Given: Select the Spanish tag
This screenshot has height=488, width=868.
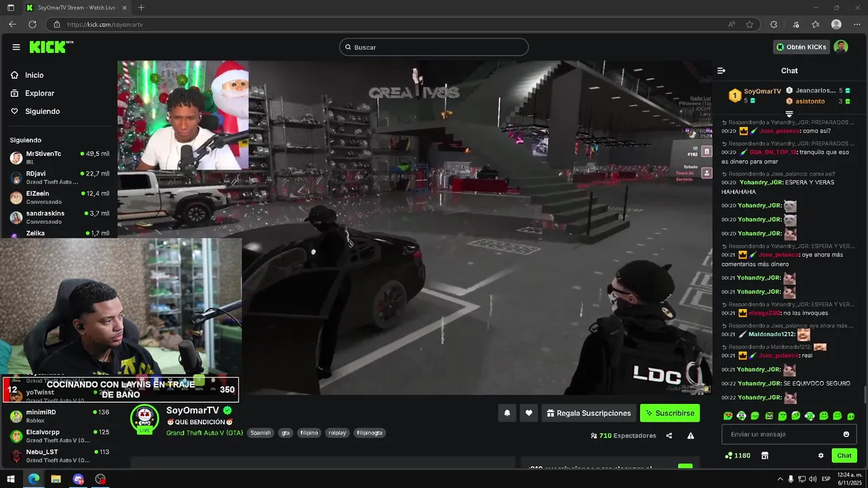Looking at the screenshot, I should 260,432.
